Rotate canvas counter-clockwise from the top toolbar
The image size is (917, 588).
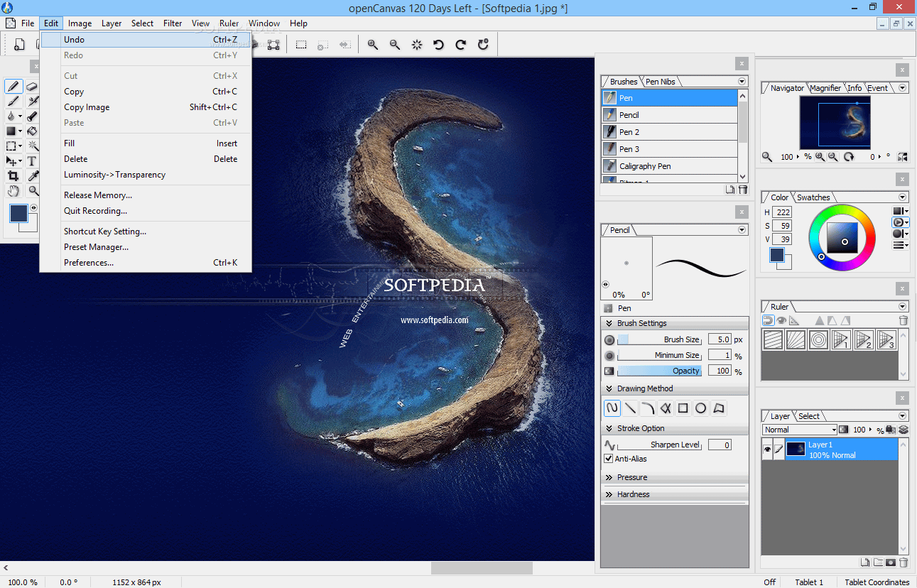(439, 45)
